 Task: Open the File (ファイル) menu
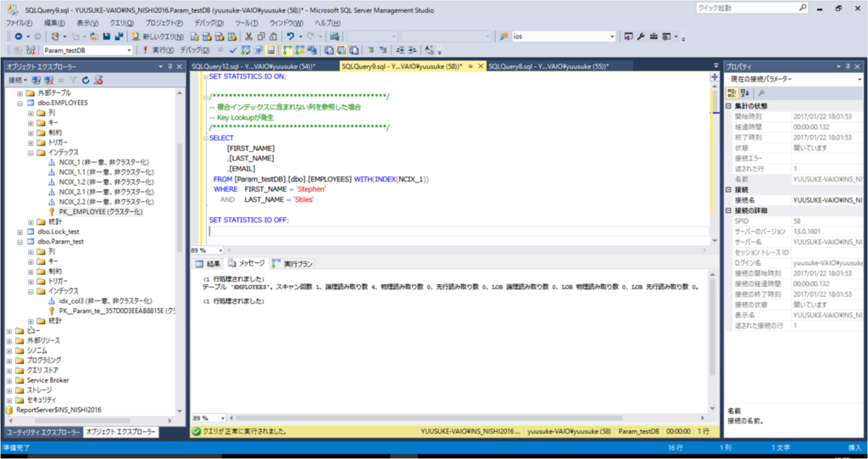(19, 23)
